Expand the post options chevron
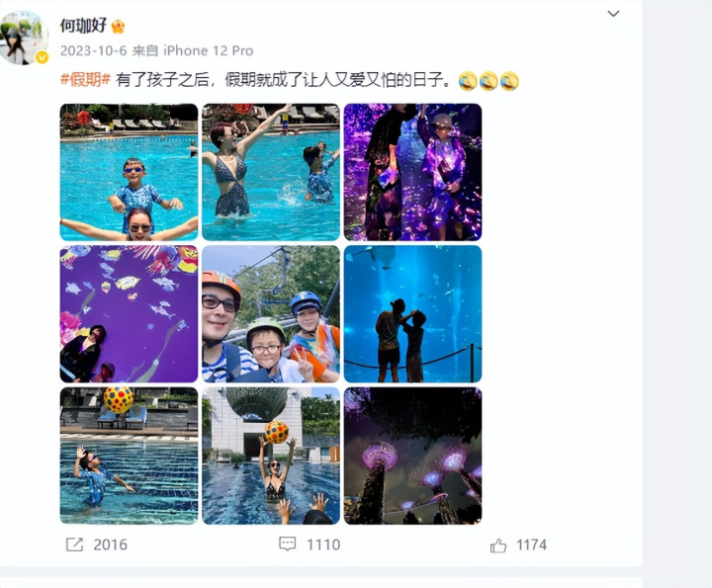 click(x=613, y=14)
